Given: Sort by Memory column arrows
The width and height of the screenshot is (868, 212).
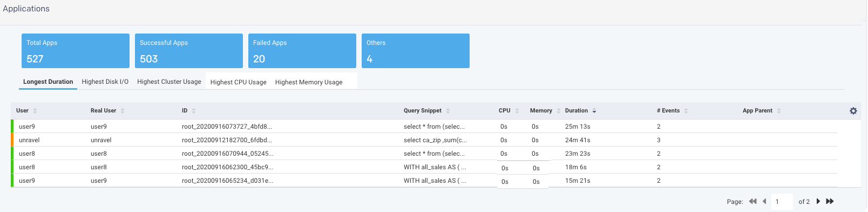Looking at the screenshot, I should 559,111.
